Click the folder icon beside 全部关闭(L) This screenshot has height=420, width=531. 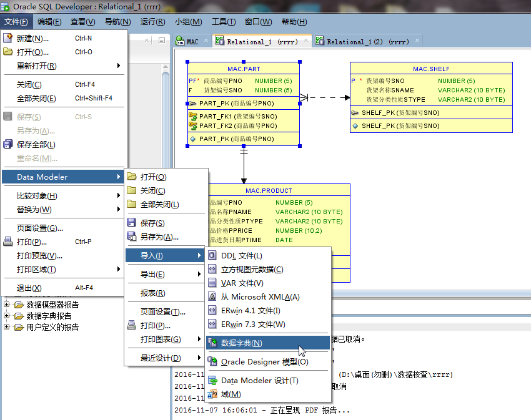[x=131, y=204]
